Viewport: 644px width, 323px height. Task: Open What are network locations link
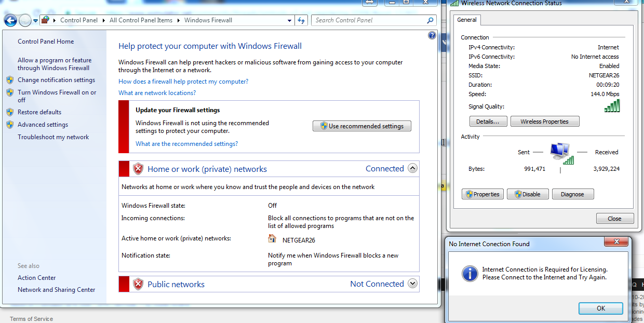coord(157,93)
